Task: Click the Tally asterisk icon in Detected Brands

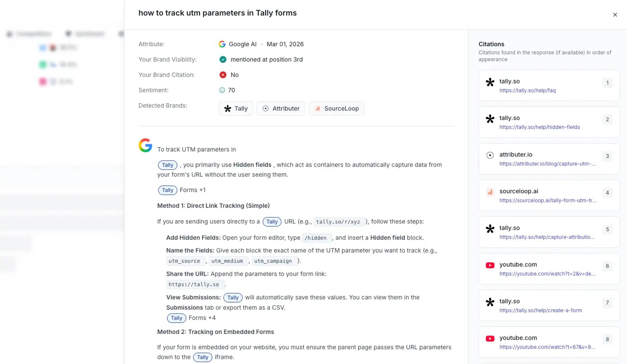Action: [x=228, y=108]
